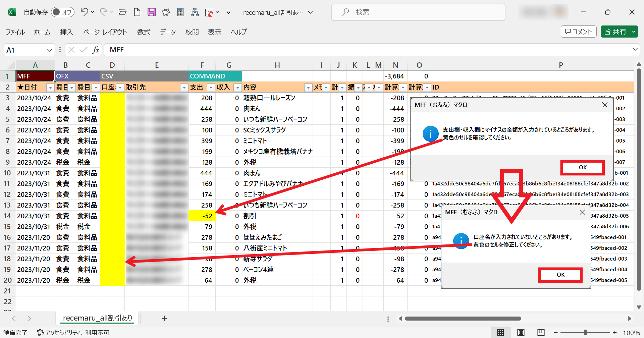Click the Undo icon in quick access toolbar

coord(84,12)
